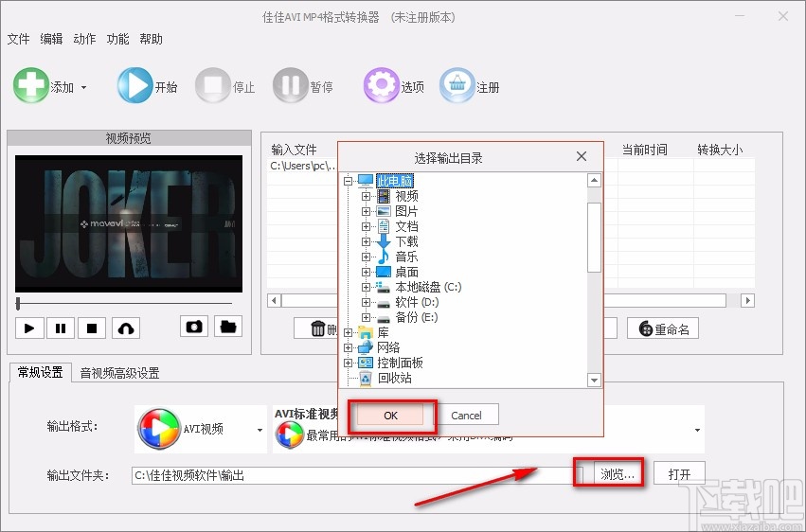The width and height of the screenshot is (806, 532).
Task: Select the 常规设置 tab
Action: (40, 372)
